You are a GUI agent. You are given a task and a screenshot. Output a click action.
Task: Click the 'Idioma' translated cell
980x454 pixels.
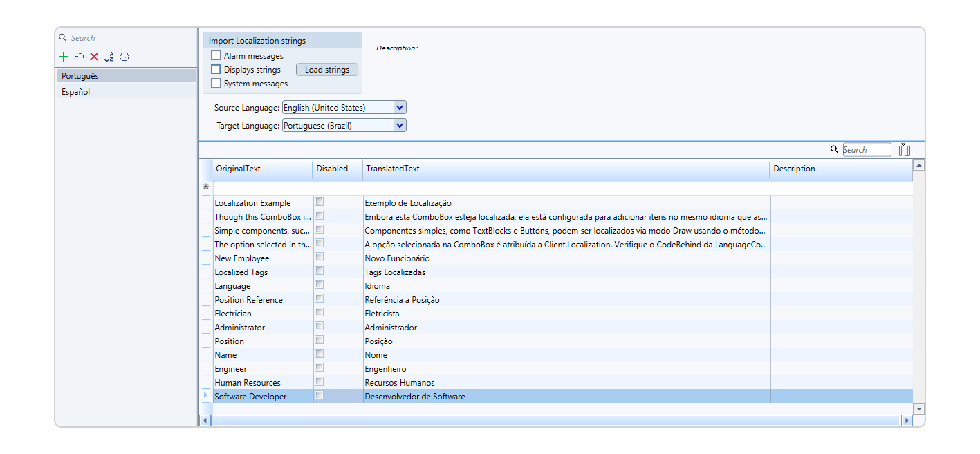pyautogui.click(x=566, y=286)
